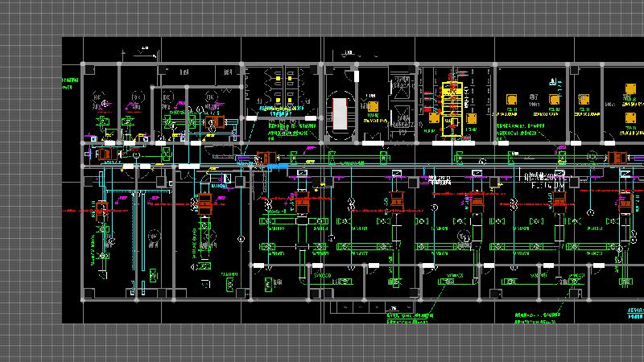Screen dimensions: 644x362
Task: Select the brown unit in leftmost lower room
Action: pos(102,211)
